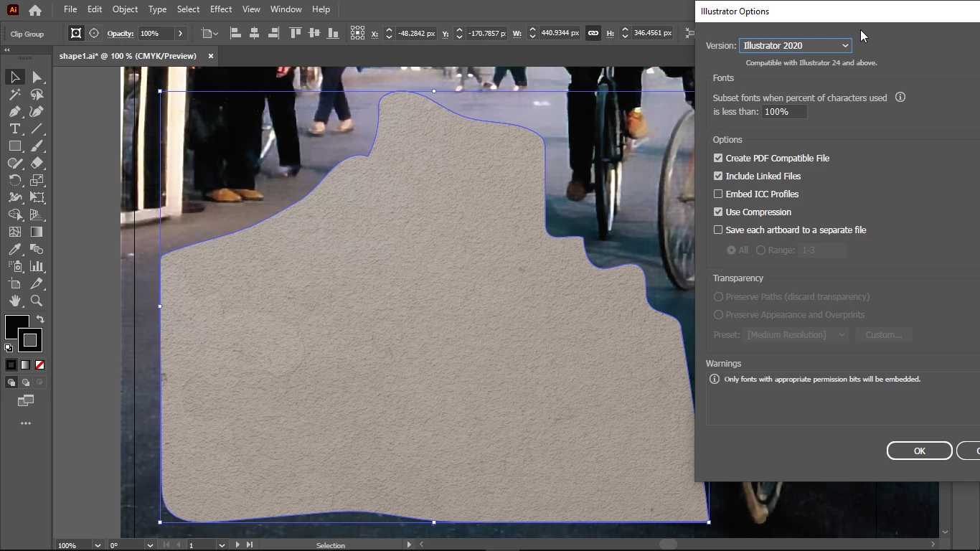This screenshot has width=980, height=551.
Task: Choose the Eraser tool
Action: tap(37, 163)
